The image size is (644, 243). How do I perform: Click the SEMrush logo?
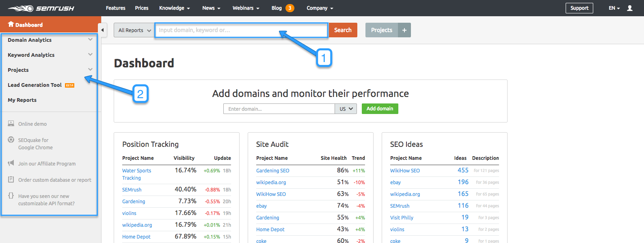coord(41,8)
